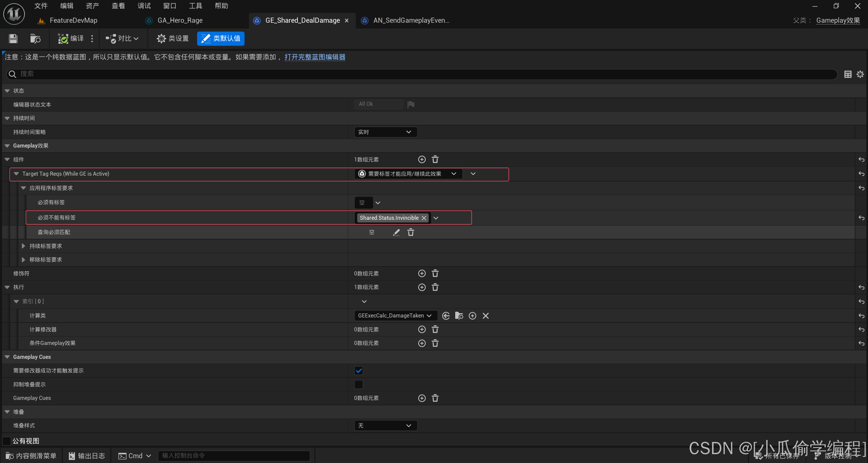The image size is (868, 463).
Task: Open 必须不能有标签 tag dropdown arrow
Action: (436, 218)
